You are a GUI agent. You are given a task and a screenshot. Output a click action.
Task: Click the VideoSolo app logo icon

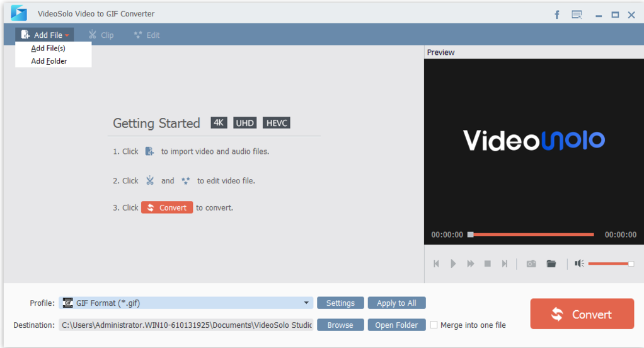click(19, 13)
